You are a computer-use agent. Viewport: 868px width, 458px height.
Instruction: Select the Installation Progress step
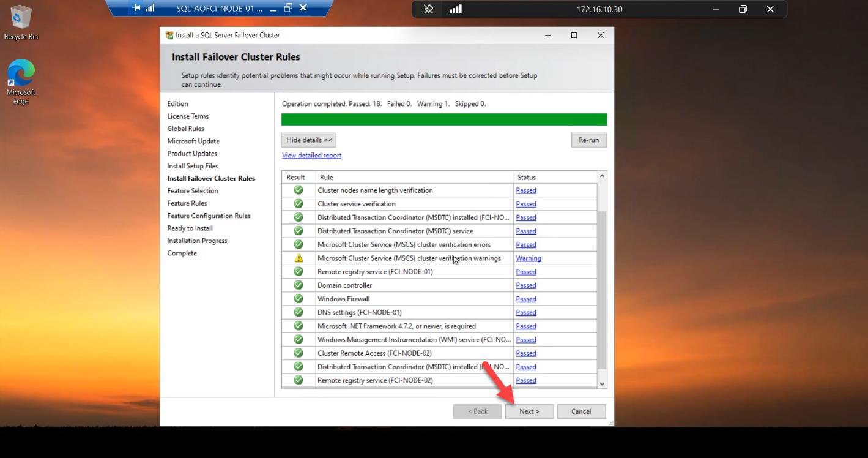tap(197, 241)
